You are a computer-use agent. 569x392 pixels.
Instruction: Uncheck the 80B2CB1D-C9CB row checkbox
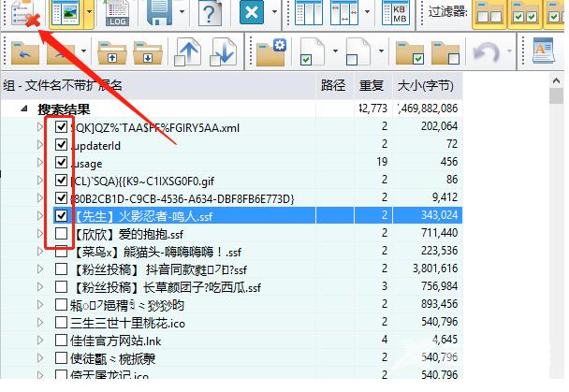click(61, 198)
